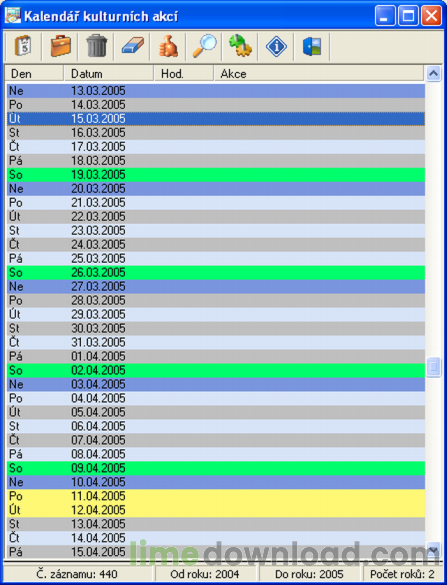447x585 pixels.
Task: Select the row dated 13.04.2005
Action: tap(216, 524)
